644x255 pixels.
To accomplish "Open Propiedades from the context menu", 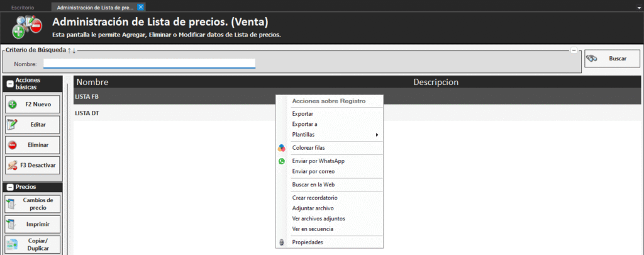I will tap(308, 242).
